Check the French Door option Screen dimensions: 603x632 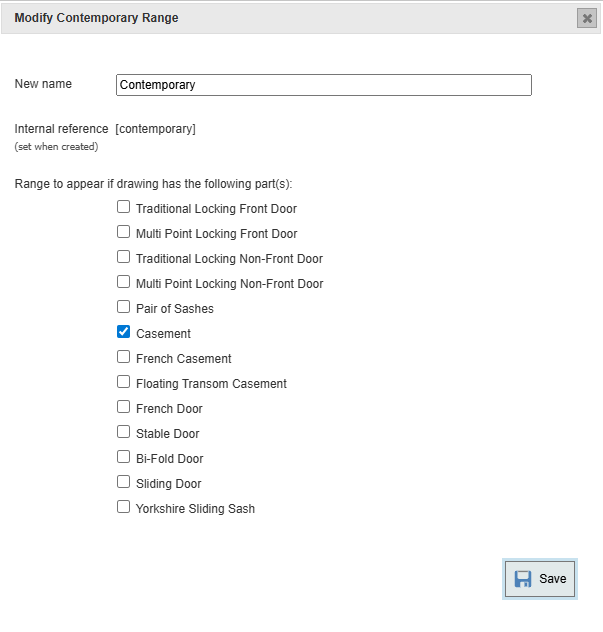124,407
